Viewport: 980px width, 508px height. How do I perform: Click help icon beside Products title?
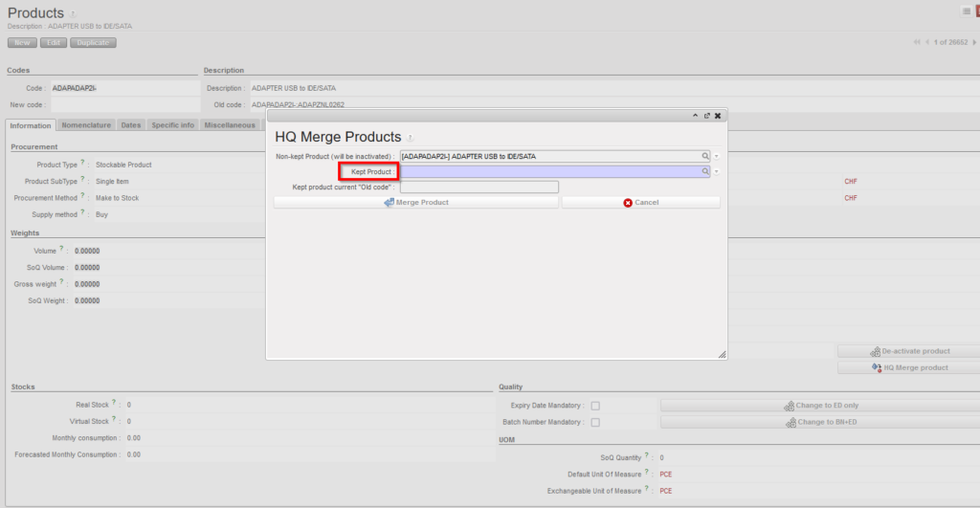74,14
